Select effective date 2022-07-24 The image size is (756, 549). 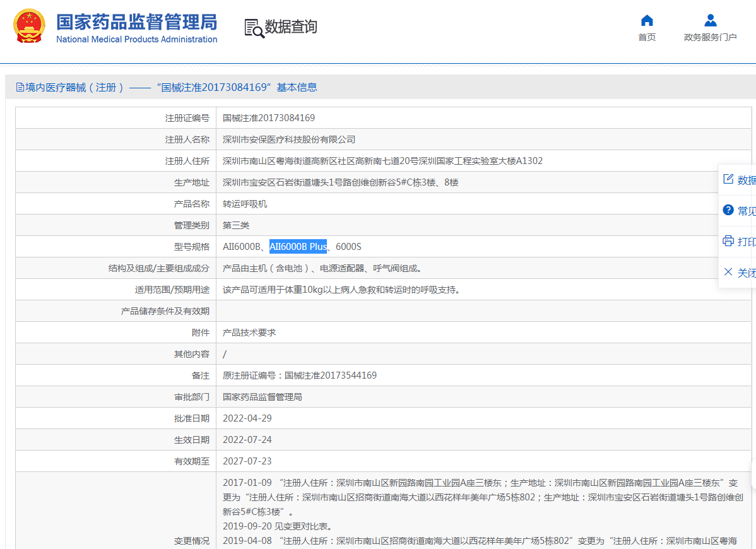[247, 440]
